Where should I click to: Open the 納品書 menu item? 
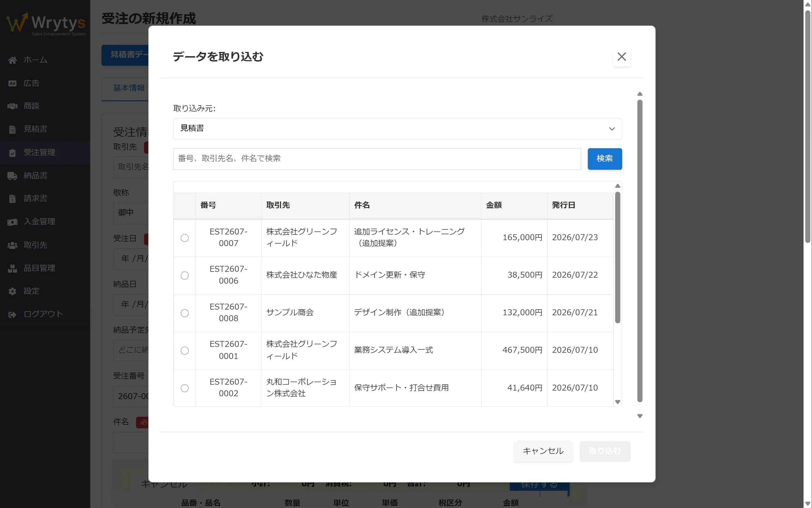(x=45, y=176)
